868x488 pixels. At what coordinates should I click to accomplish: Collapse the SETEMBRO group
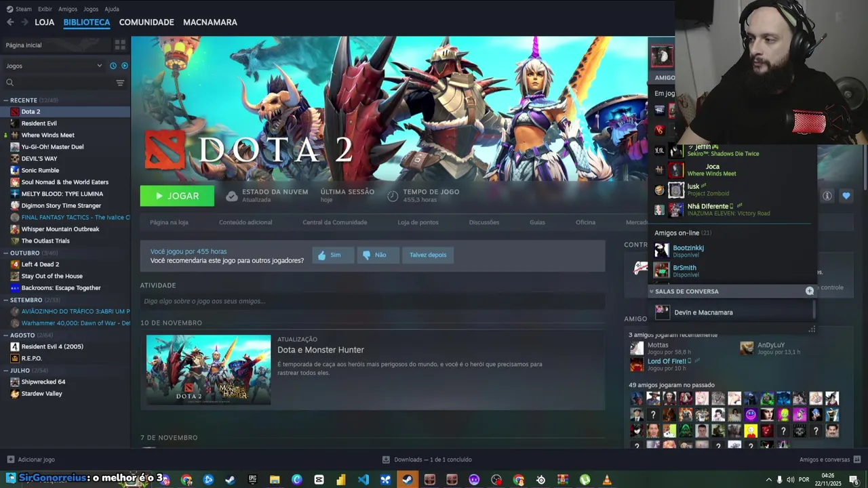tap(6, 300)
